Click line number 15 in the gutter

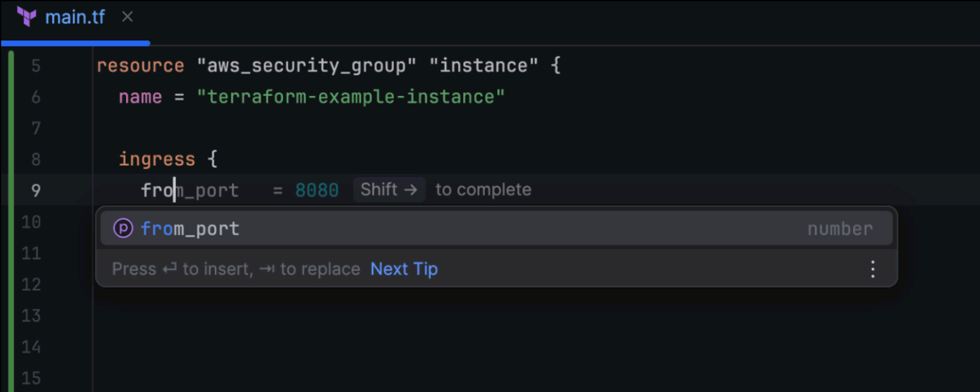[x=31, y=378]
